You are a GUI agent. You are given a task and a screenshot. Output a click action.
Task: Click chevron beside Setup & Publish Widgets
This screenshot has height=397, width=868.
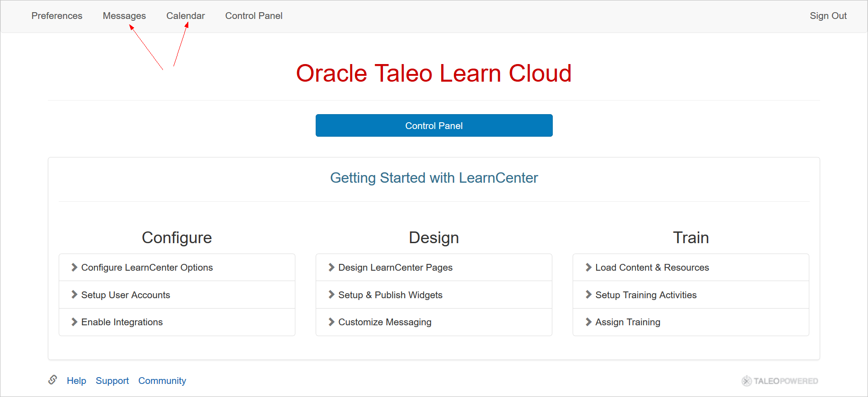tap(331, 295)
